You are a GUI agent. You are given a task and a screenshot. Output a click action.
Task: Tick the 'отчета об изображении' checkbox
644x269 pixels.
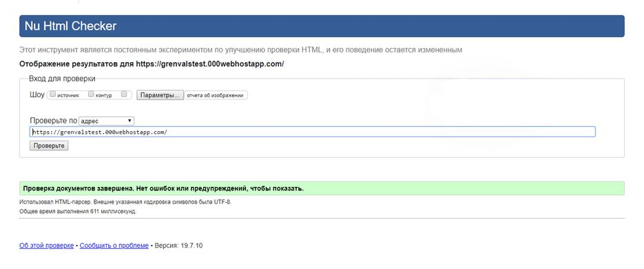point(124,94)
